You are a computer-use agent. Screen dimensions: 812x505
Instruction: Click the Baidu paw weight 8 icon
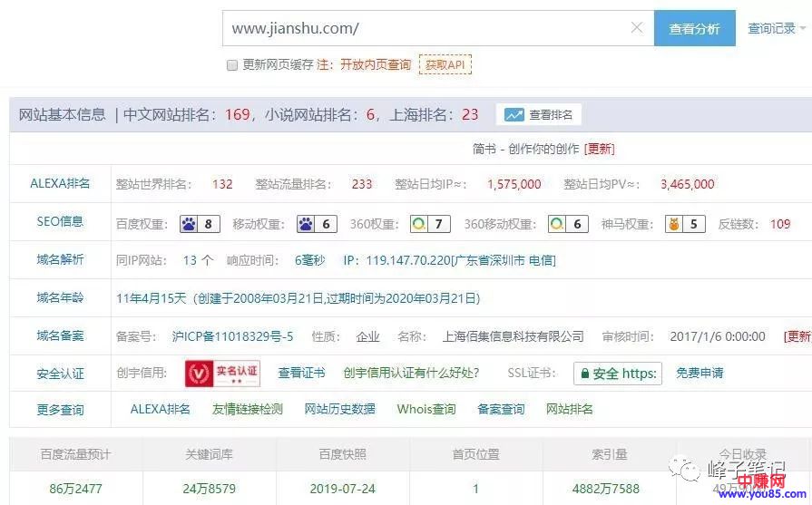(200, 224)
